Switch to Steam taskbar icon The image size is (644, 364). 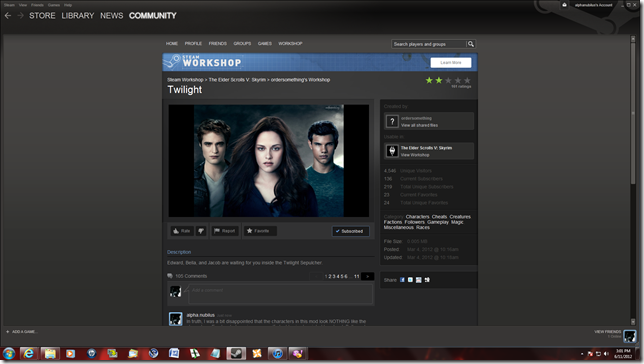click(236, 353)
